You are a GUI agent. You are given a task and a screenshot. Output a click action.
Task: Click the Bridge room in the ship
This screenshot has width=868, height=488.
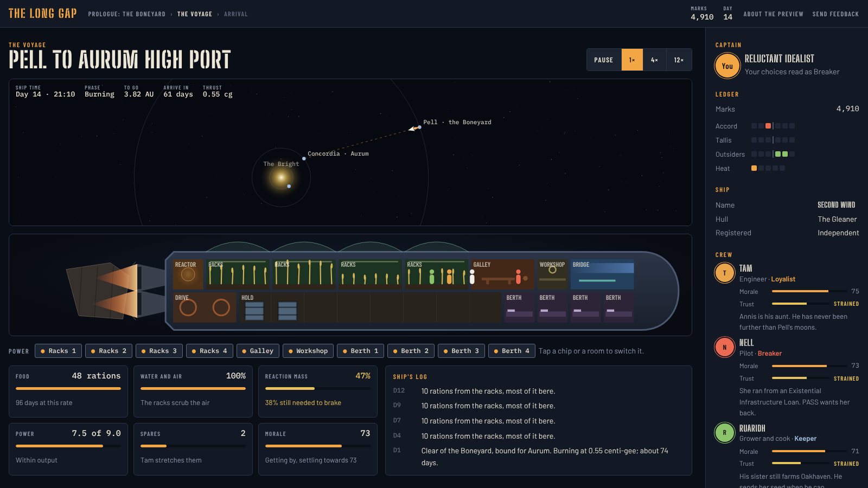pyautogui.click(x=602, y=274)
